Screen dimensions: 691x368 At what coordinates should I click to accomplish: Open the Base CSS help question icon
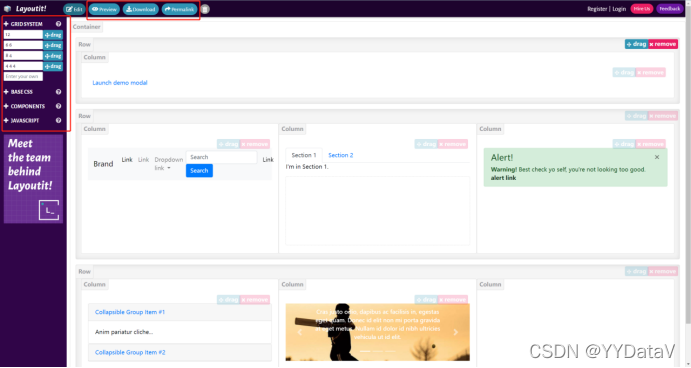click(x=58, y=92)
